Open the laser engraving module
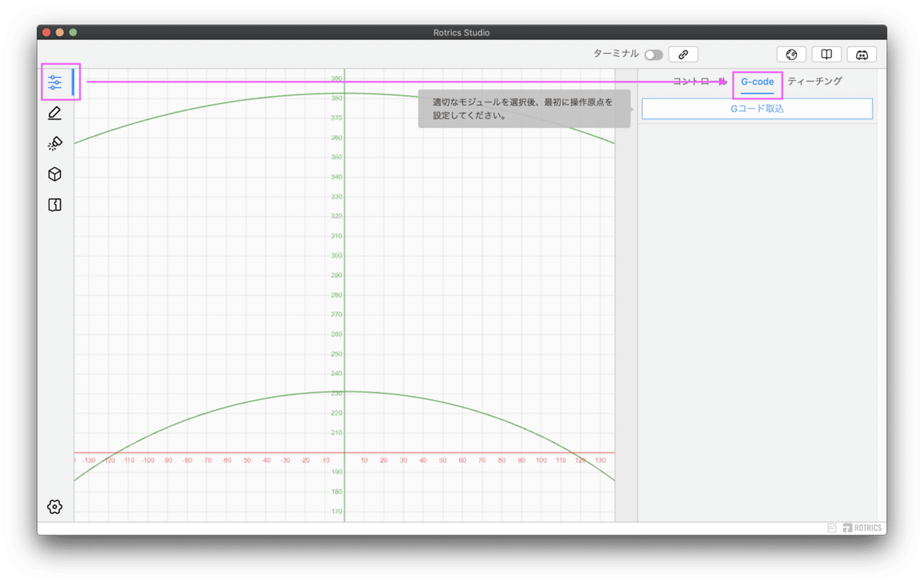The image size is (924, 584). pos(55,144)
